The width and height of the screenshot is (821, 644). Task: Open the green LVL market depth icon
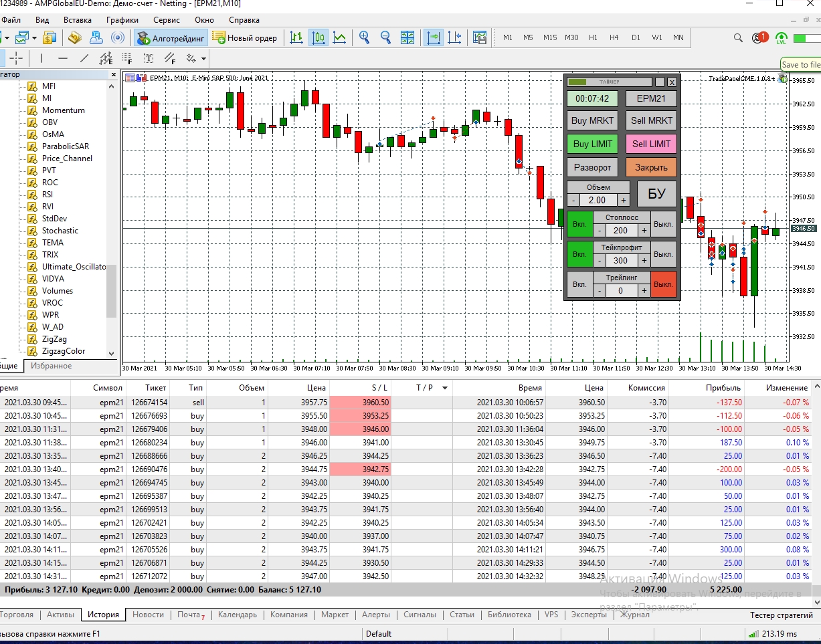tap(781, 38)
